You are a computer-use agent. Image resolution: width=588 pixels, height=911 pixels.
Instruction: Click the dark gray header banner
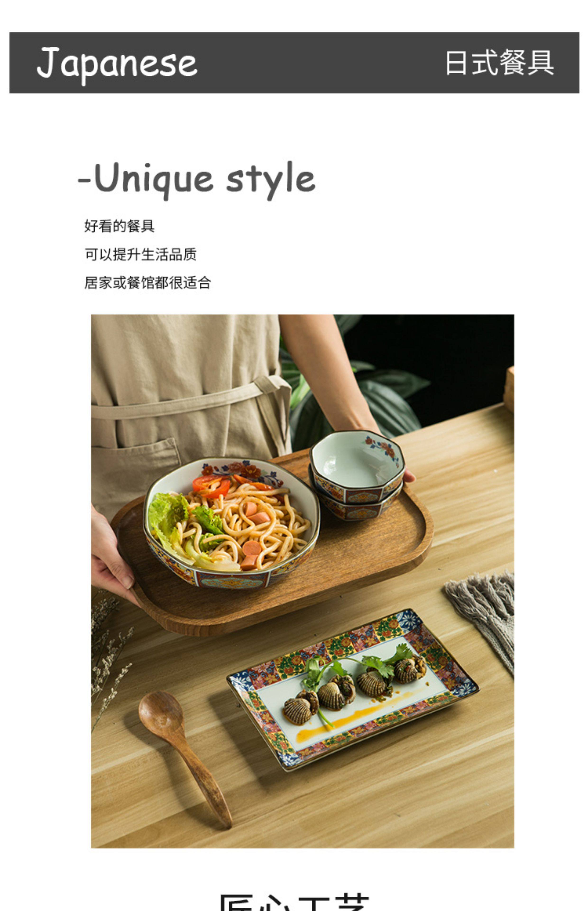294,63
